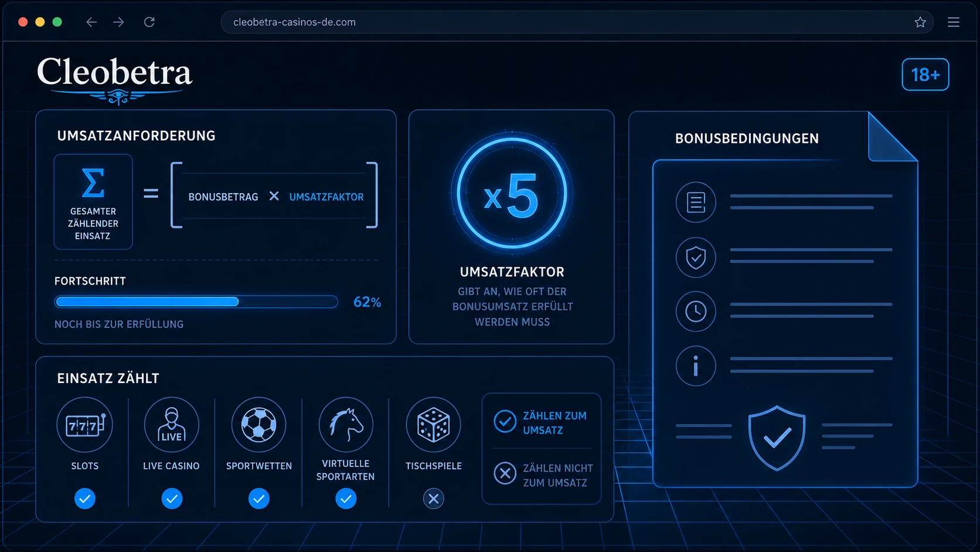This screenshot has width=980, height=552.
Task: Click the Slots machine icon
Action: (x=84, y=425)
